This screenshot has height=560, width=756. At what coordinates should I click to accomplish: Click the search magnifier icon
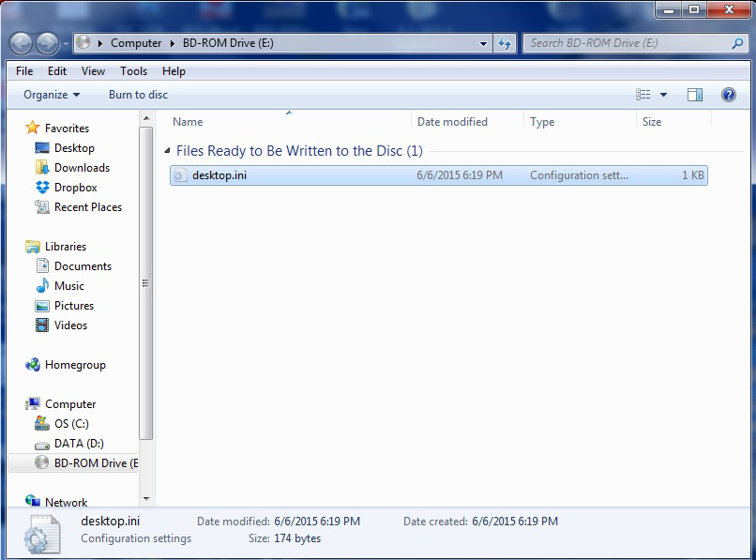(x=737, y=43)
